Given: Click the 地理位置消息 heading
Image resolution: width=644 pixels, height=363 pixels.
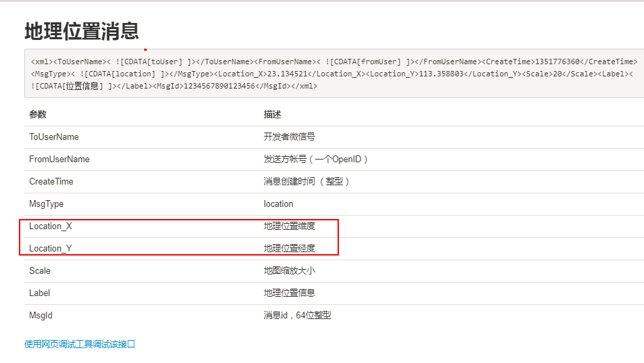Looking at the screenshot, I should (x=82, y=31).
